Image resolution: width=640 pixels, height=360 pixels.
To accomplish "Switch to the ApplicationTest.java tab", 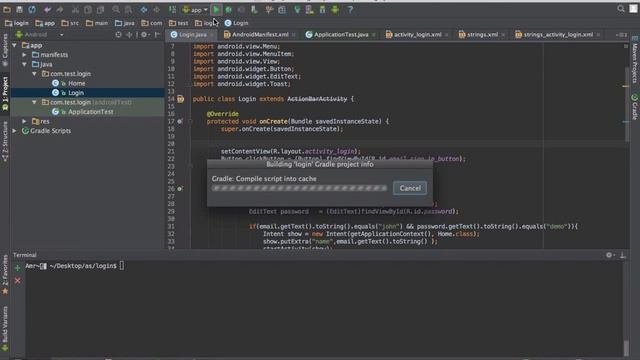I will pyautogui.click(x=340, y=35).
